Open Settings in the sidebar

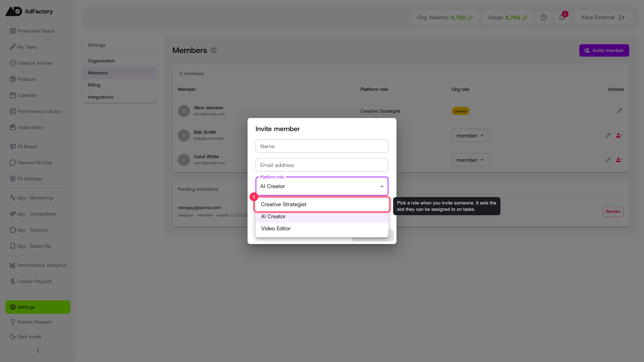click(x=38, y=307)
